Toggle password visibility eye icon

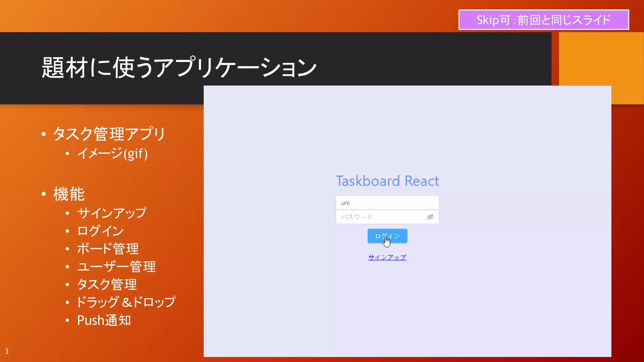pos(430,217)
